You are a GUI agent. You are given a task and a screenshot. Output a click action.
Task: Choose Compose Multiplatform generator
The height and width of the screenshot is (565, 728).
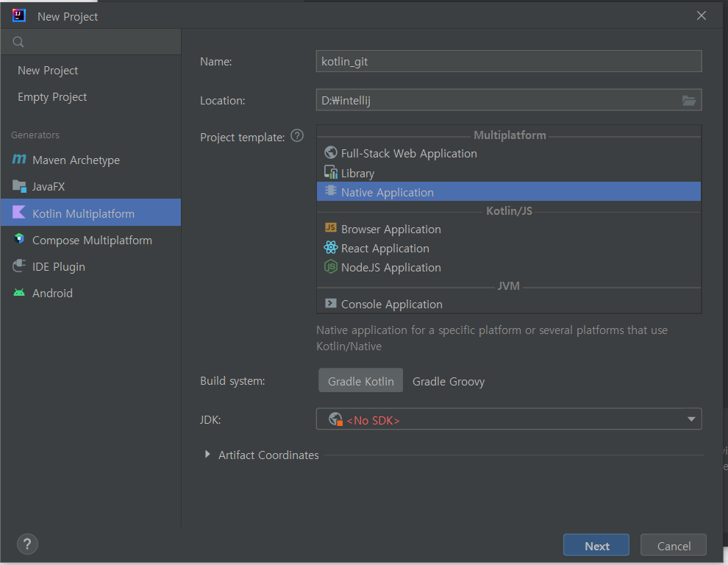pos(91,240)
